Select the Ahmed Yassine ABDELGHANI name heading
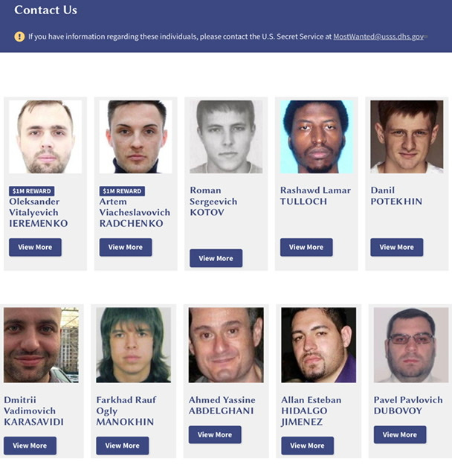This screenshot has width=452, height=476. 222,405
